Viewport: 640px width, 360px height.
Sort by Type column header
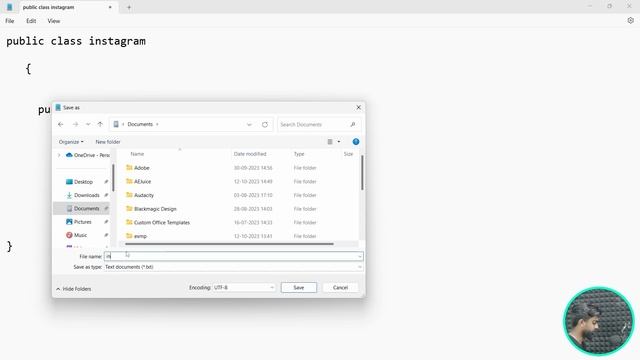[x=299, y=154]
